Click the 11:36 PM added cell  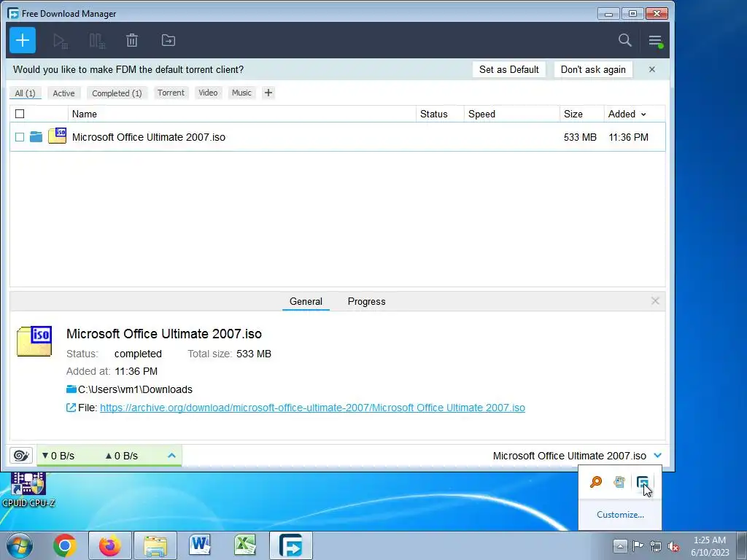click(x=628, y=137)
